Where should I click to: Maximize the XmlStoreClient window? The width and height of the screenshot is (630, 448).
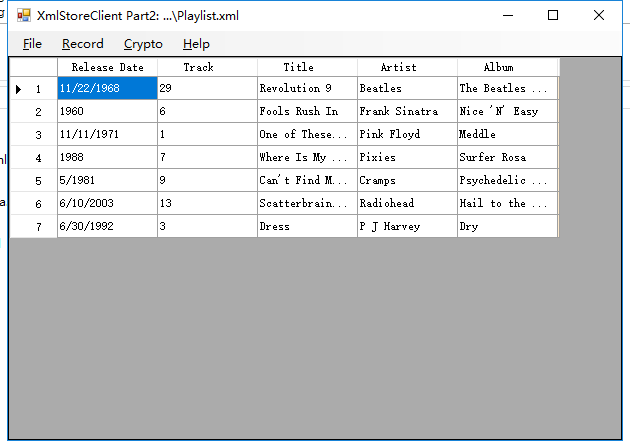pyautogui.click(x=553, y=15)
